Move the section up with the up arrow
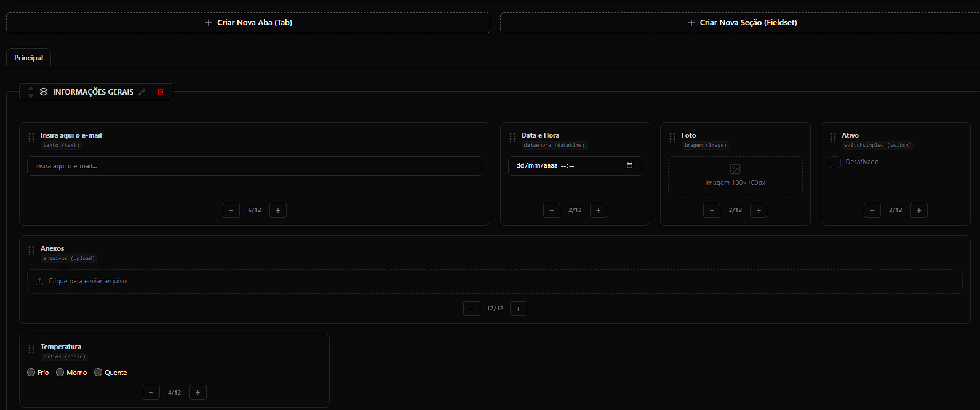Viewport: 980px width, 410px height. (31, 88)
